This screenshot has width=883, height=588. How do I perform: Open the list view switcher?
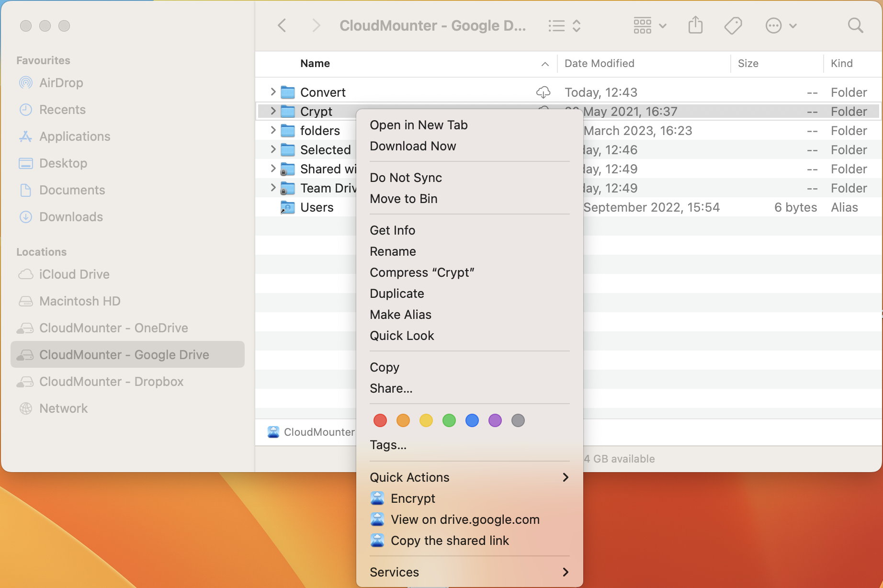(565, 25)
